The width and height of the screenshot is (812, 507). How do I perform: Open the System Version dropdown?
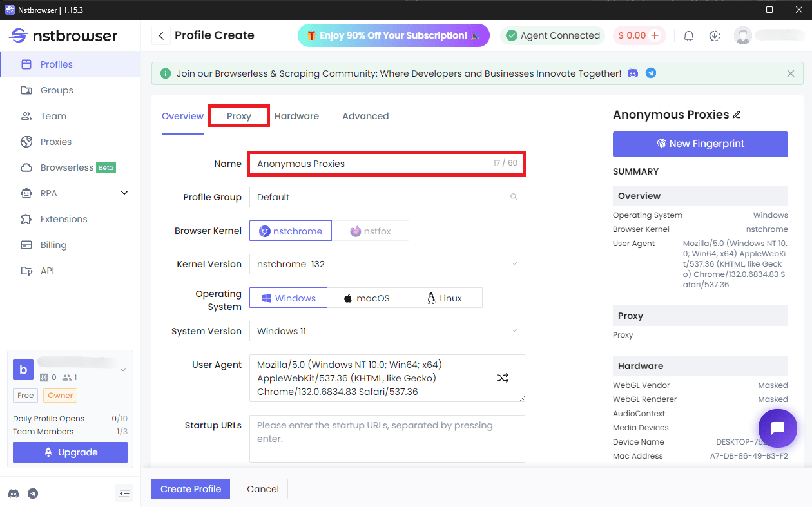387,331
